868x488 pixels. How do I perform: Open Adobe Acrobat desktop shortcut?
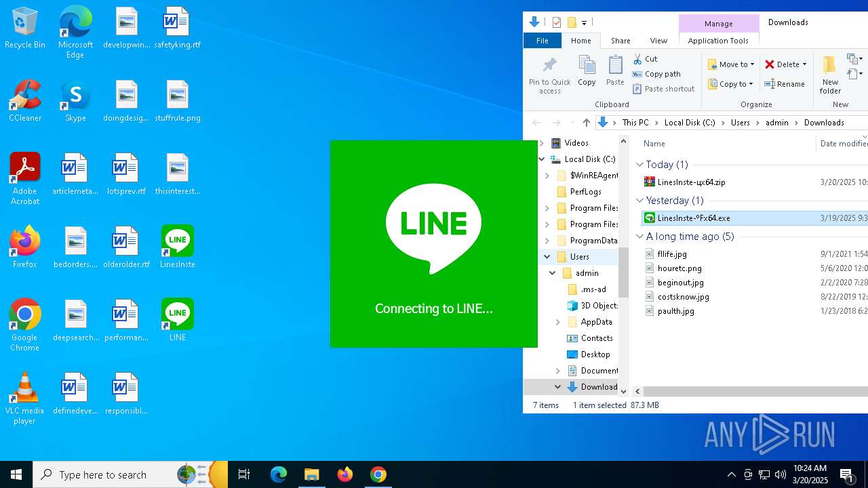pos(25,179)
